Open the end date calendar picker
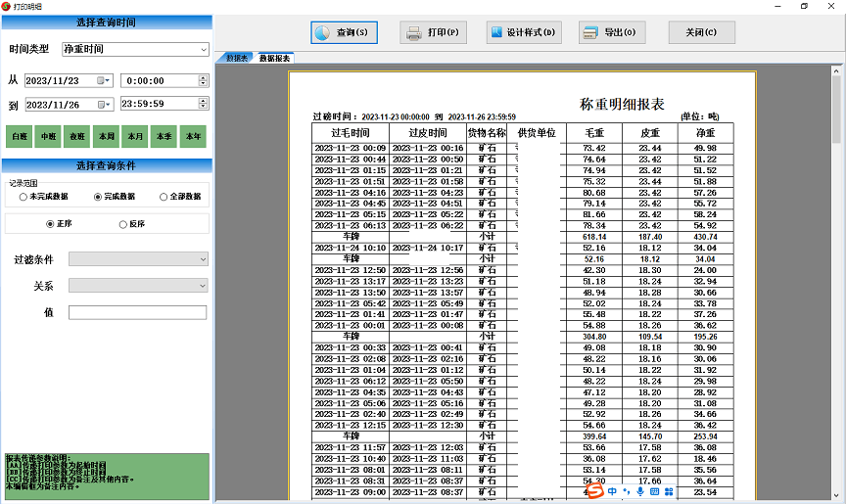Viewport: 846px width, 504px height. tap(106, 104)
